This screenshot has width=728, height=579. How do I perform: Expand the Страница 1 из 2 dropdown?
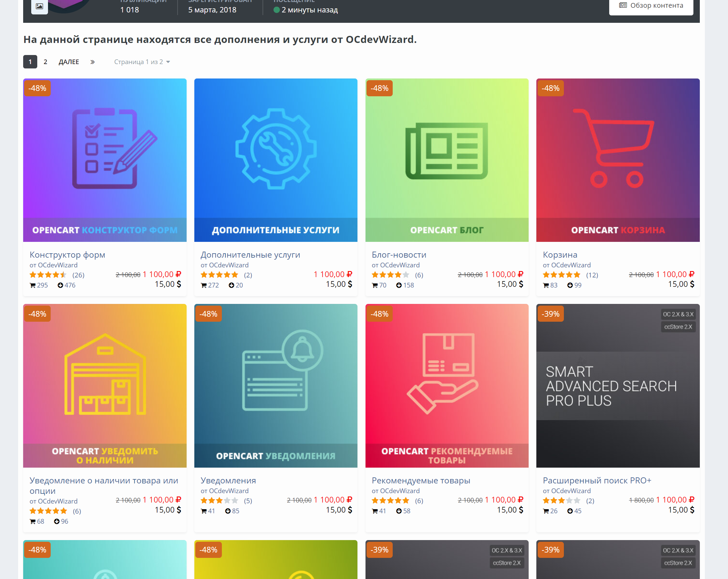(142, 62)
